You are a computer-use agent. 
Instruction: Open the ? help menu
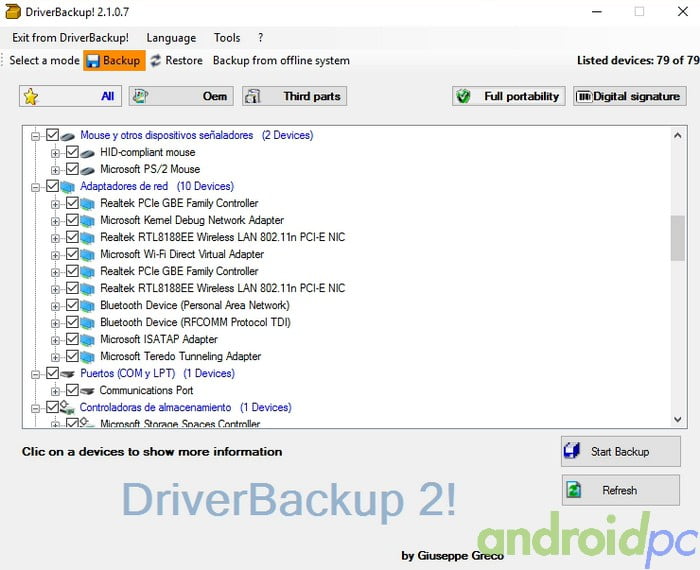260,37
